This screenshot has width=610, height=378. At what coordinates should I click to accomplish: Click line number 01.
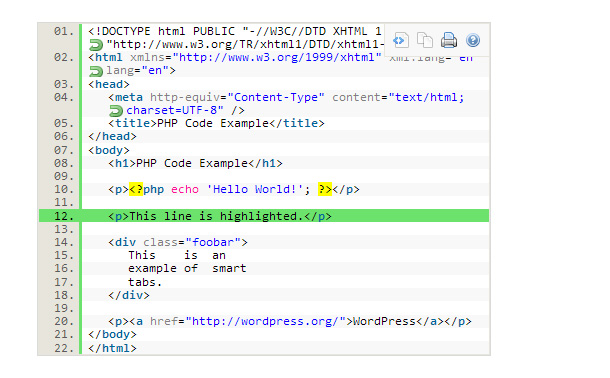click(x=64, y=31)
